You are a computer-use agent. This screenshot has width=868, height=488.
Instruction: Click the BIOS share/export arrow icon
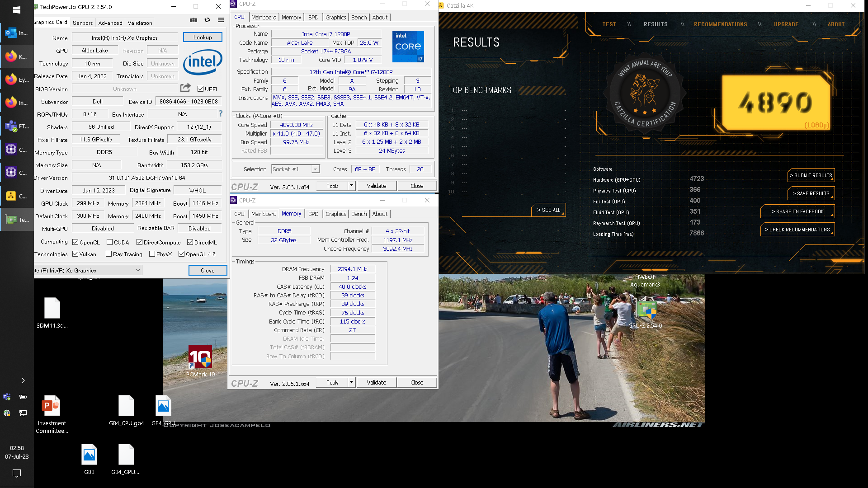[x=185, y=88]
